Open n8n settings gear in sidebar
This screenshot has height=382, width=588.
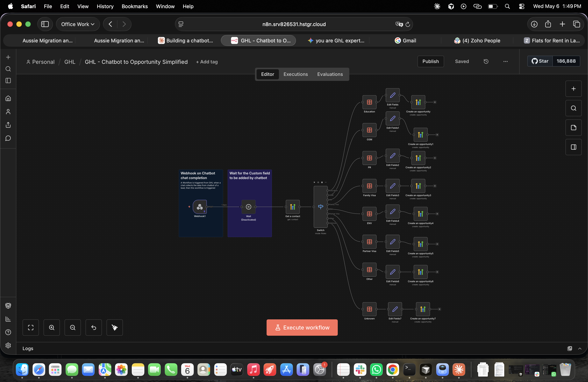(8, 345)
